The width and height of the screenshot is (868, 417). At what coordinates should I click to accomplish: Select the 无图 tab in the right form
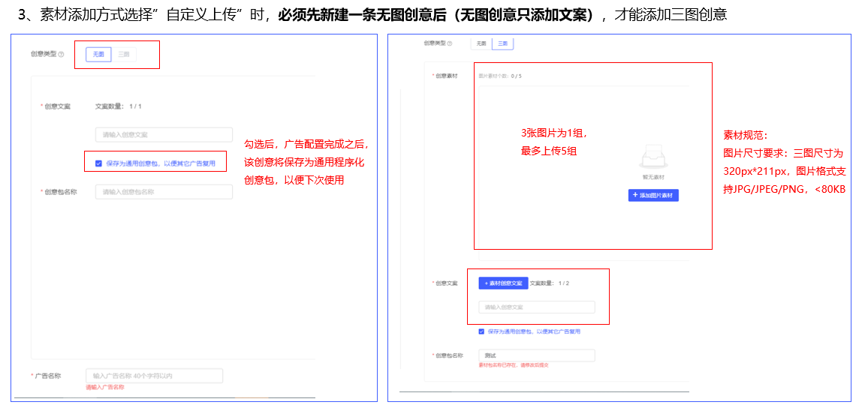(481, 43)
